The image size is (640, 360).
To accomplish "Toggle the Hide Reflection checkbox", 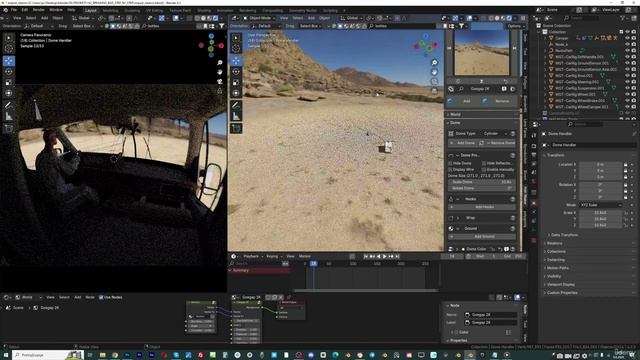I will click(484, 163).
